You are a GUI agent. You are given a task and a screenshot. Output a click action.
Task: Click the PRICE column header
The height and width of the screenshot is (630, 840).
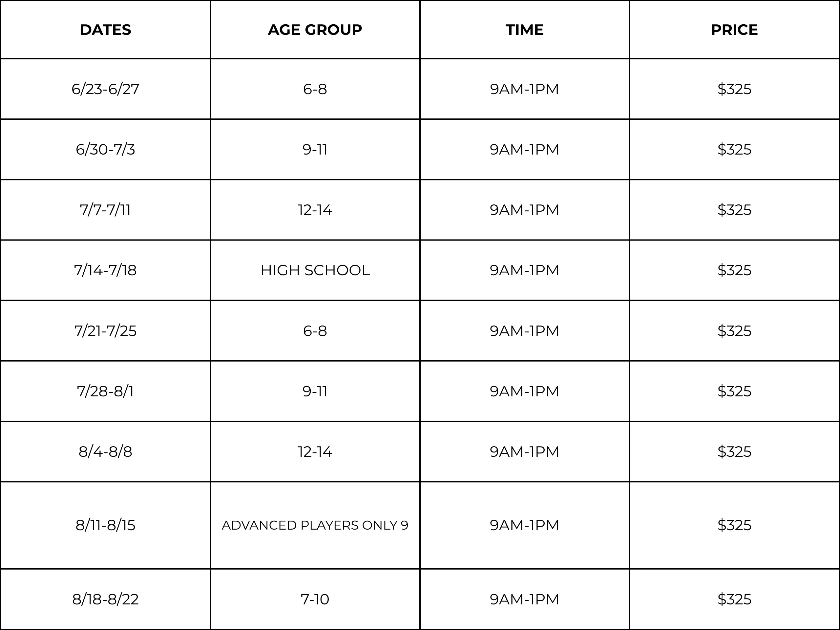[734, 30]
